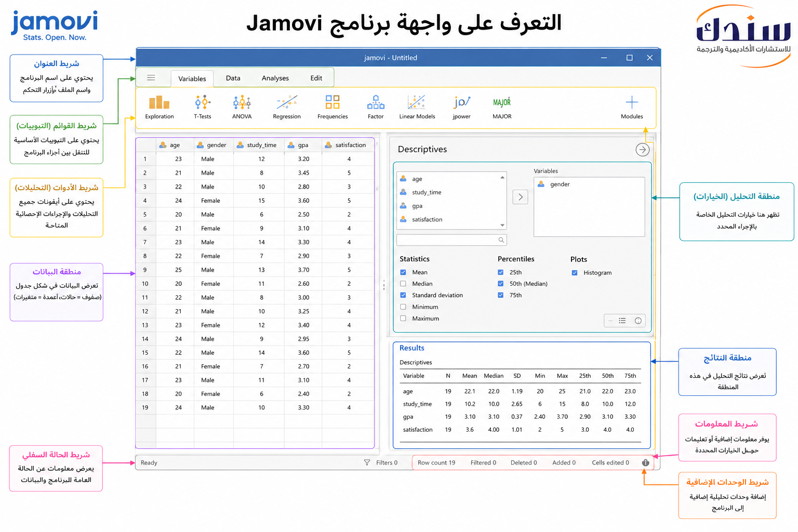Switch to the Edit tab
798x532 pixels.
316,78
